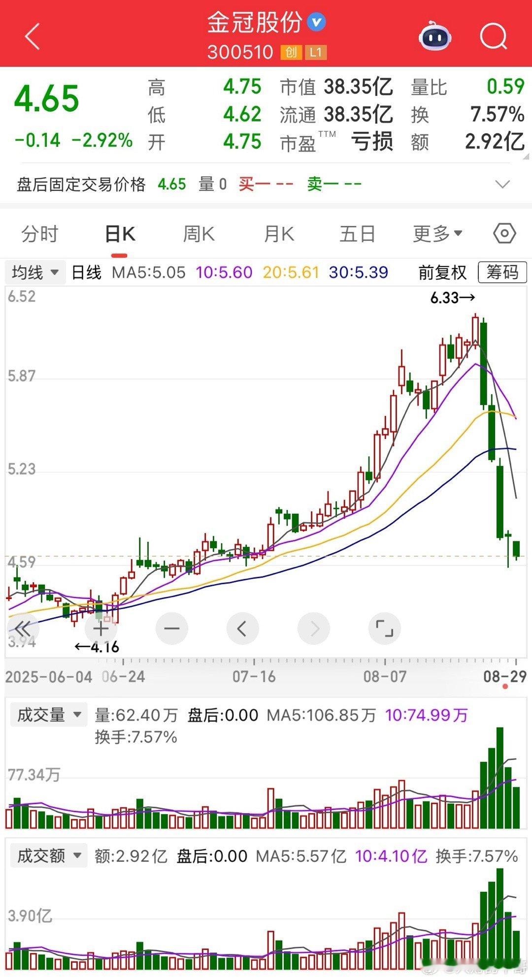532x980 pixels.
Task: Tap the 流通 38.35亿 value
Action: [x=358, y=115]
